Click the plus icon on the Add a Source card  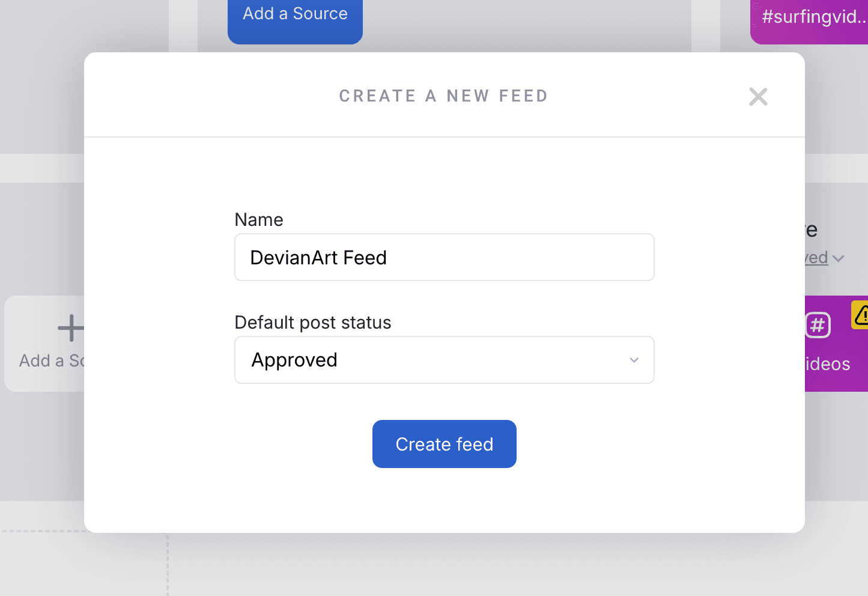tap(70, 327)
